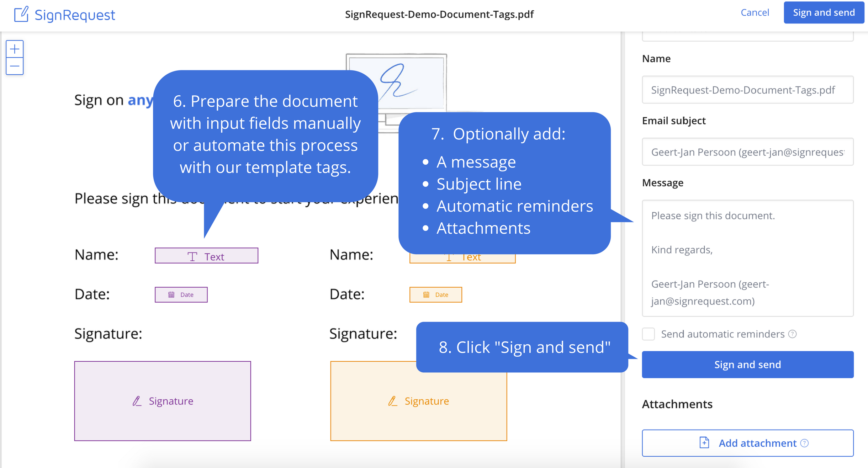868x468 pixels.
Task: Select the purple Text field box
Action: 206,256
